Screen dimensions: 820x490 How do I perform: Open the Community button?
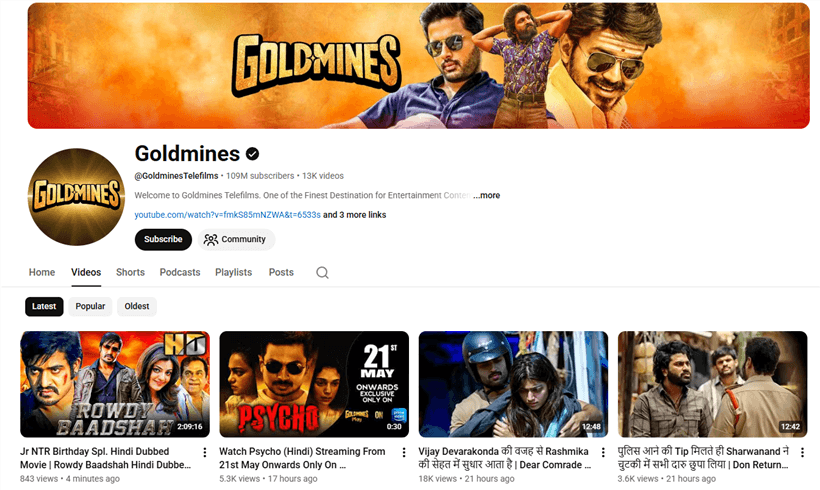coord(236,240)
